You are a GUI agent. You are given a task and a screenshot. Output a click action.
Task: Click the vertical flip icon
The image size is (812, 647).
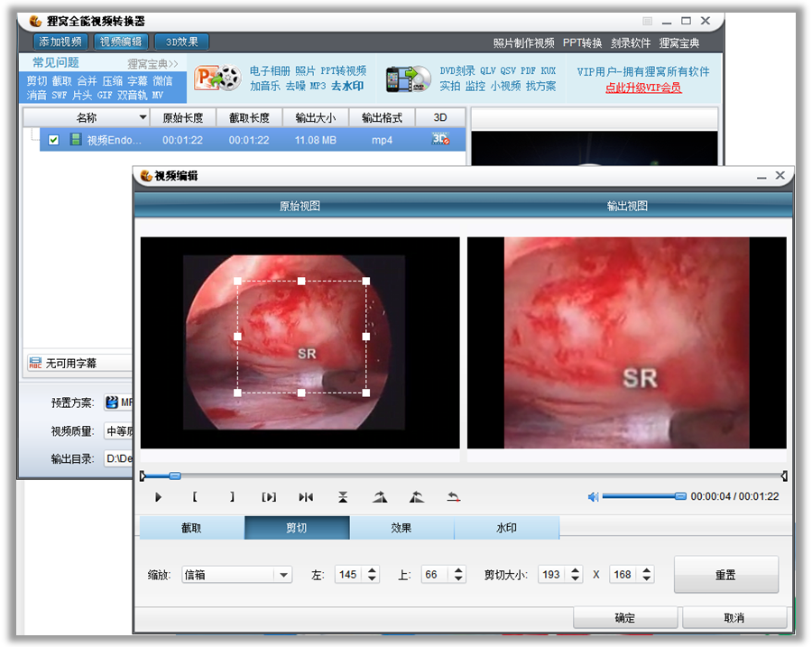pos(343,497)
